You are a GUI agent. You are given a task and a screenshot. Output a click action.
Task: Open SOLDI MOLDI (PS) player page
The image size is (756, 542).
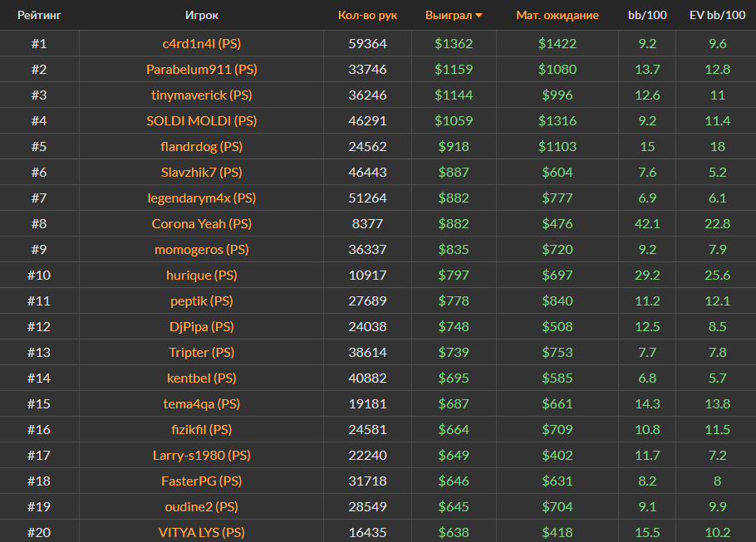[x=201, y=120]
